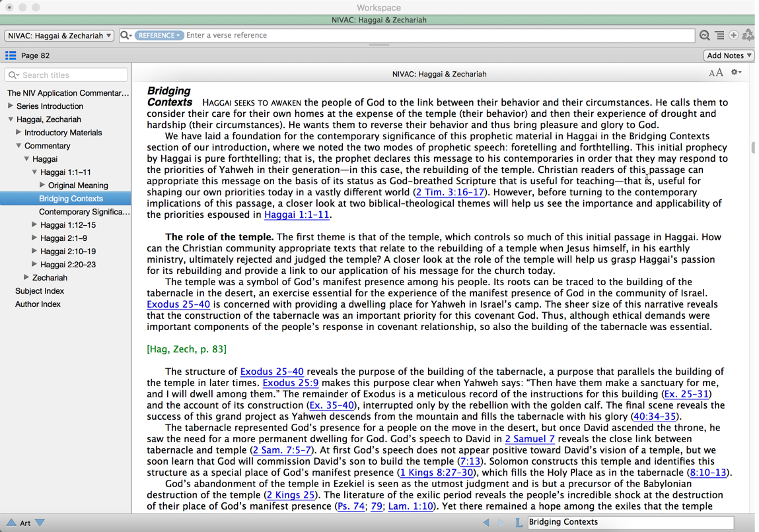Click the up triangle beside Art
759x532 pixels.
[x=11, y=522]
